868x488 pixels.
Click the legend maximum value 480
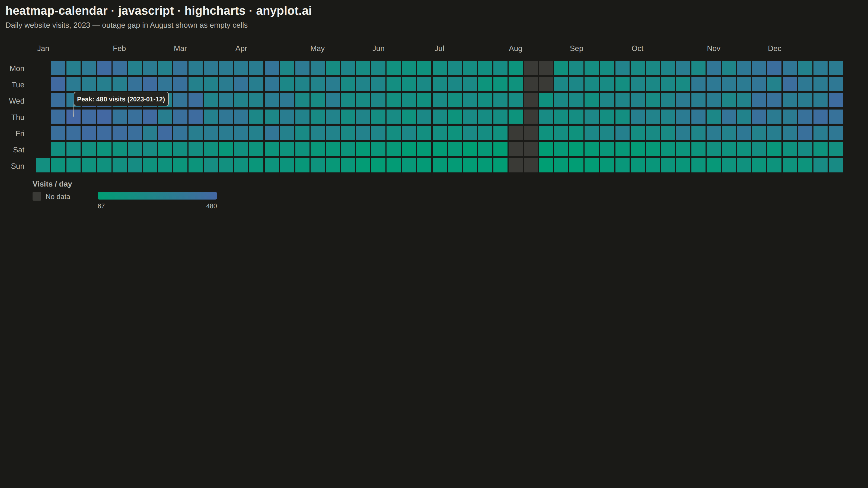[211, 206]
